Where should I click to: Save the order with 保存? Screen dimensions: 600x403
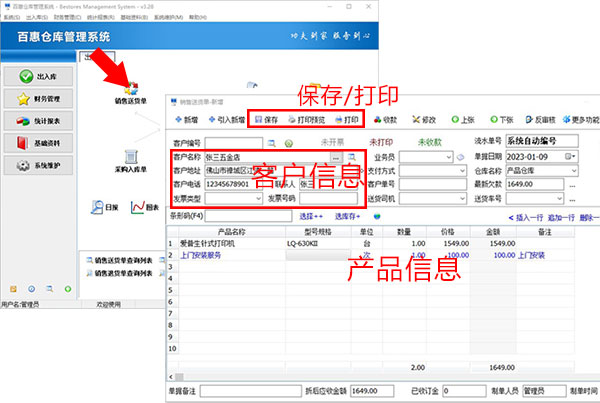click(x=266, y=120)
